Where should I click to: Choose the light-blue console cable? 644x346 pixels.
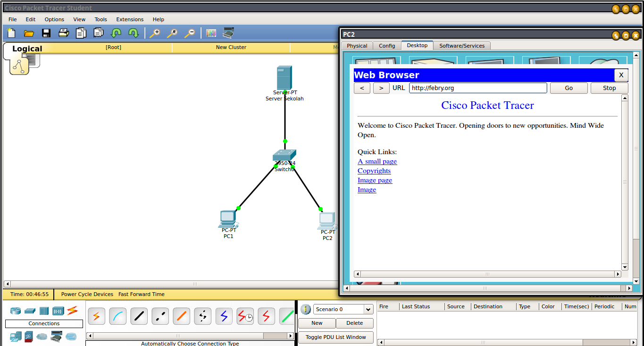[x=117, y=316]
